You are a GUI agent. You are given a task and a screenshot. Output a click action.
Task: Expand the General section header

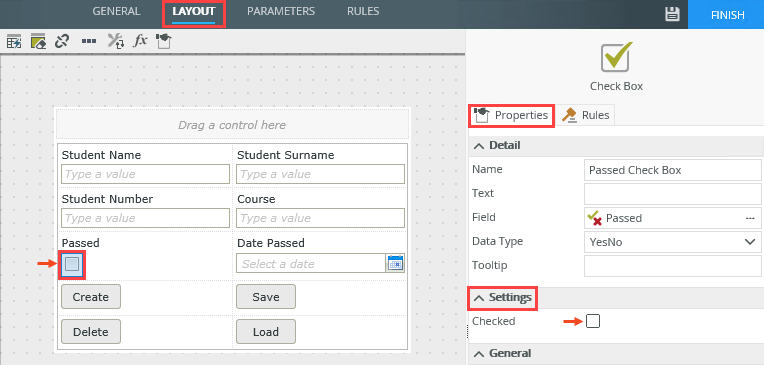tap(502, 353)
